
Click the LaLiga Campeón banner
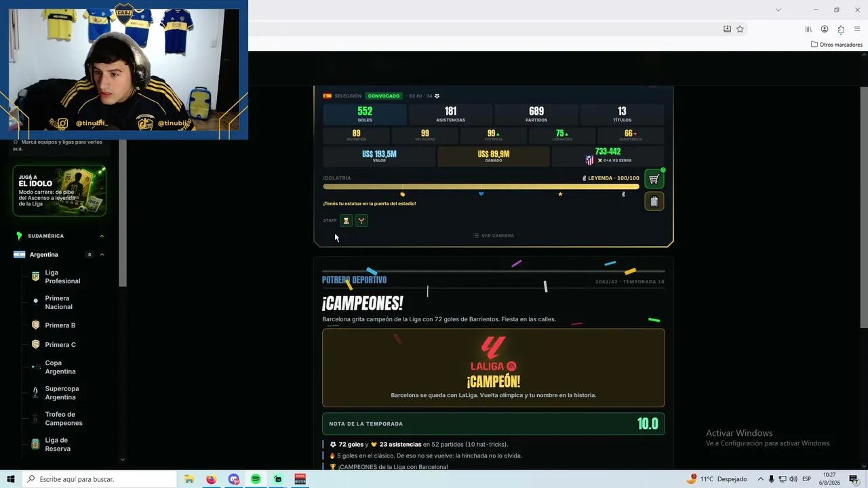pyautogui.click(x=494, y=368)
